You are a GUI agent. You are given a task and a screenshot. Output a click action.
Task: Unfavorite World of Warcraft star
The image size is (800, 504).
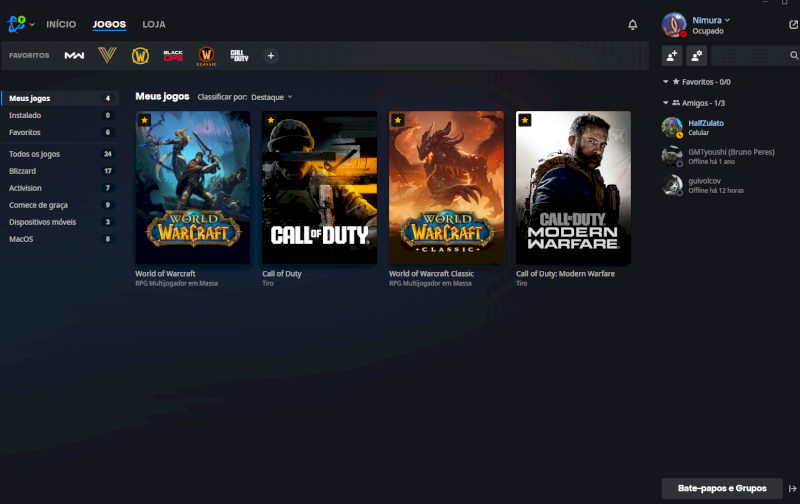tap(144, 120)
